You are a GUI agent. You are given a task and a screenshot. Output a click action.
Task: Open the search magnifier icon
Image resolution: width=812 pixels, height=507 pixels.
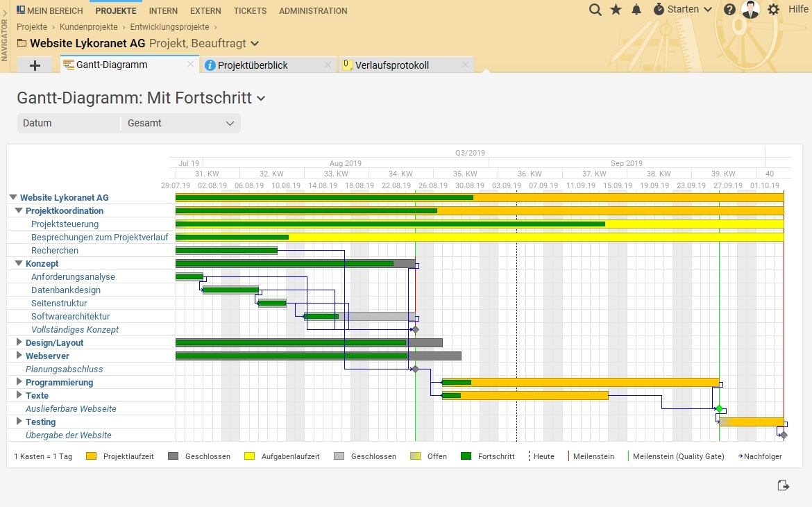(595, 10)
